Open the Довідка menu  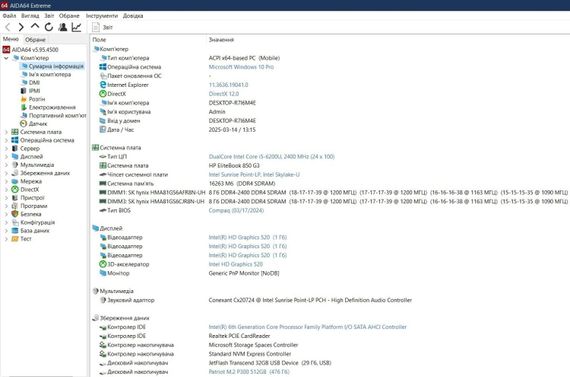pos(133,16)
